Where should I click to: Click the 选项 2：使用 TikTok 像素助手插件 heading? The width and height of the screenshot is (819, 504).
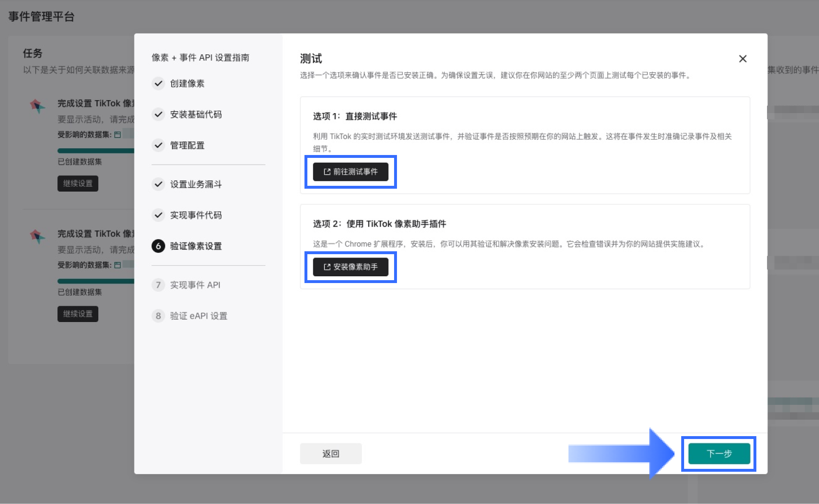pos(380,224)
